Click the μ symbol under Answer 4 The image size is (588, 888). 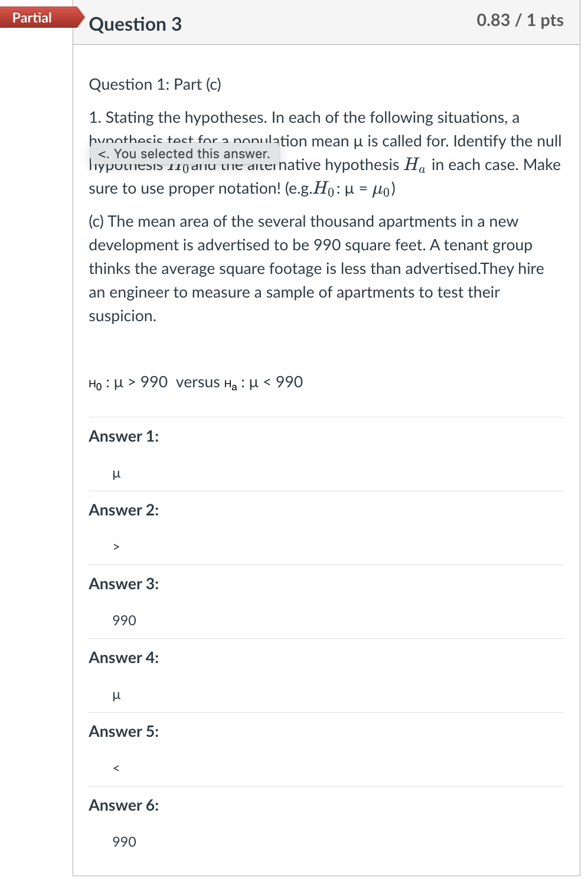coord(116,696)
